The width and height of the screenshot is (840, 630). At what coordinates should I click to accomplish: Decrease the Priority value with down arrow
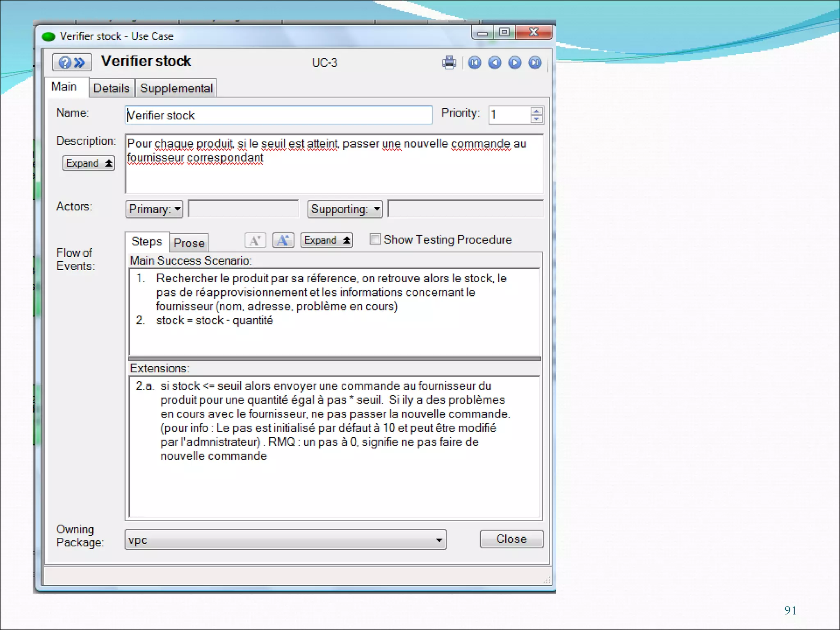(x=536, y=119)
